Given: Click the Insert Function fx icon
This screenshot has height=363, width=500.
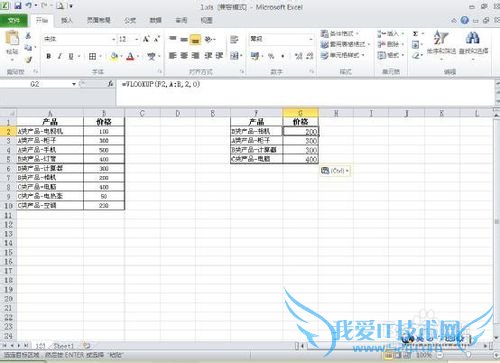Looking at the screenshot, I should [110, 84].
